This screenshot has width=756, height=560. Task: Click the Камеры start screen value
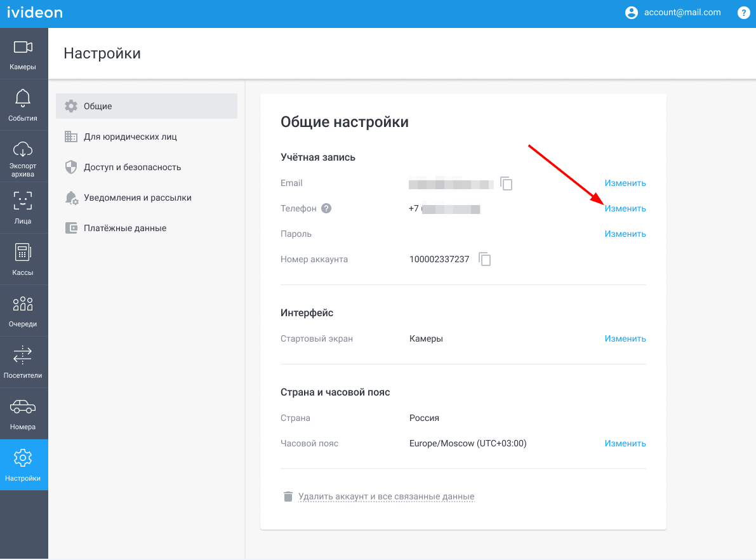pyautogui.click(x=426, y=338)
